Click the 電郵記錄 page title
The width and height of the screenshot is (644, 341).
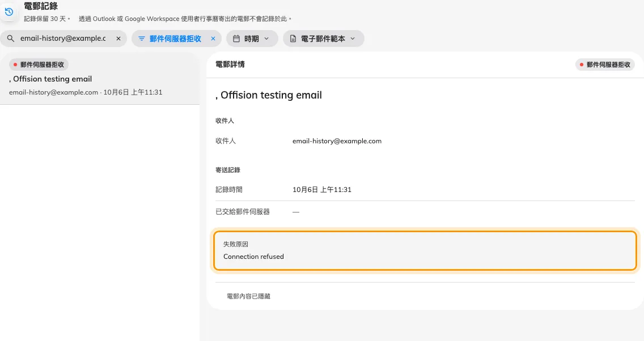(x=41, y=6)
